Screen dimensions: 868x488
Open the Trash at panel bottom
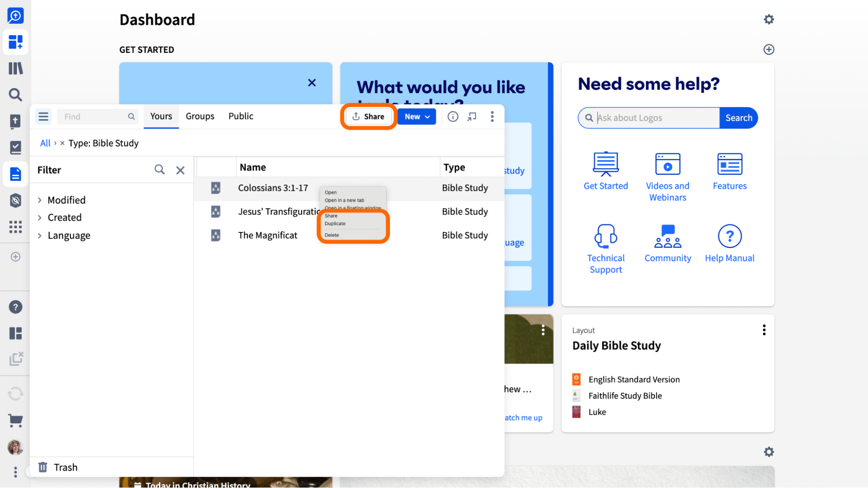58,467
